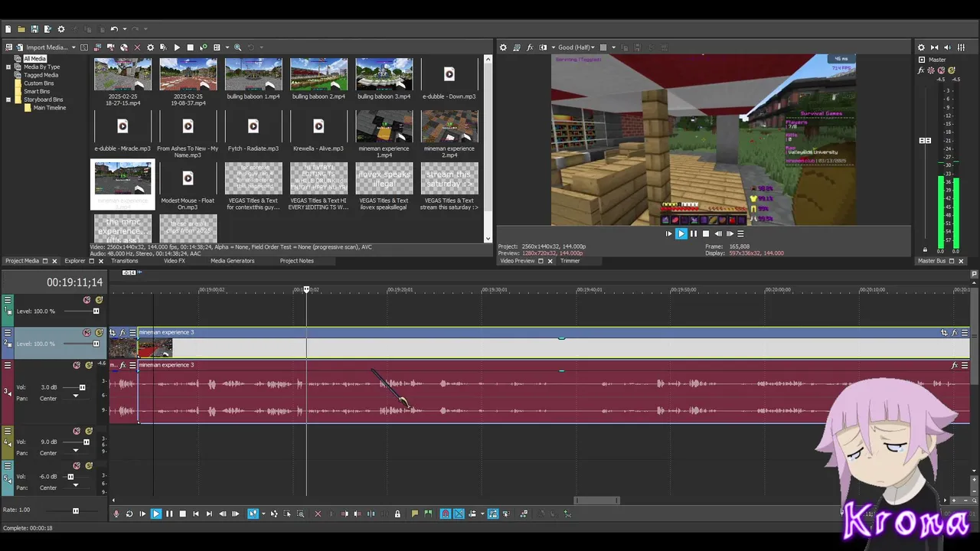Viewport: 980px width, 551px height.
Task: Expand the Media By Type tree node
Action: [8, 67]
